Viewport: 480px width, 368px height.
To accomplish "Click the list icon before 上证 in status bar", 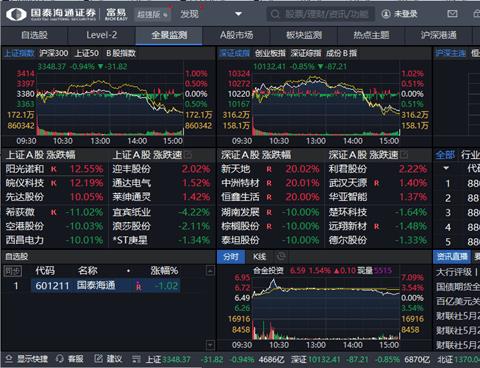I will pos(136,359).
